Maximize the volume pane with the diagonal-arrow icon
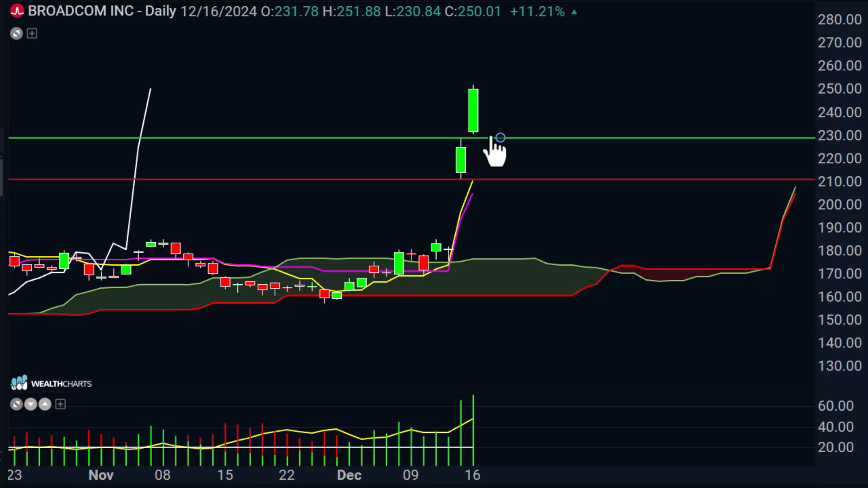The height and width of the screenshot is (488, 868). pyautogui.click(x=16, y=404)
